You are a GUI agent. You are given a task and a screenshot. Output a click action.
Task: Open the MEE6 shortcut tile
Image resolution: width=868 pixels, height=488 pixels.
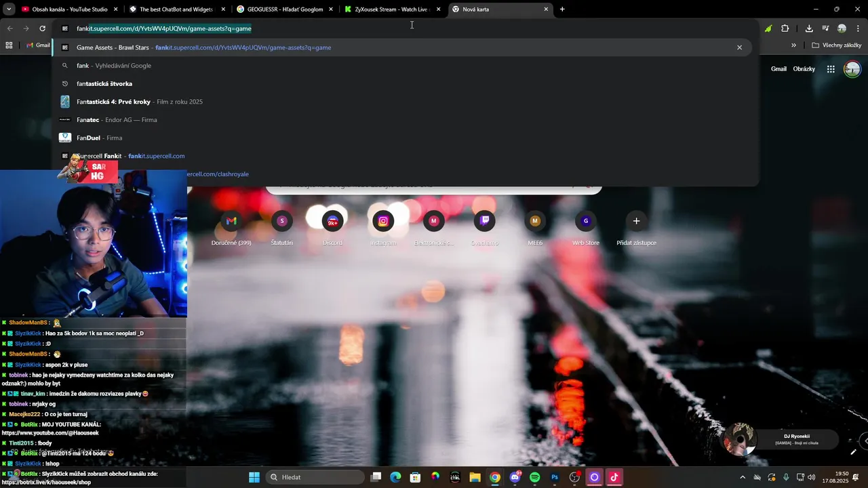535,228
